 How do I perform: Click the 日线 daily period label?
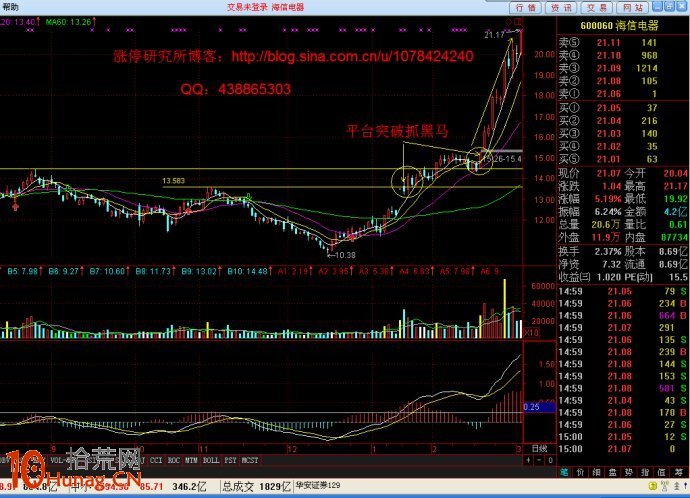(x=540, y=449)
